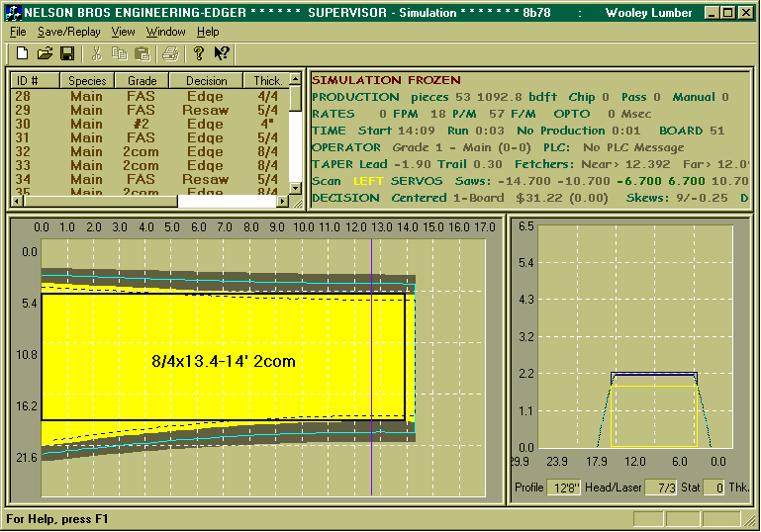Open the Save/Replay menu

[68, 32]
